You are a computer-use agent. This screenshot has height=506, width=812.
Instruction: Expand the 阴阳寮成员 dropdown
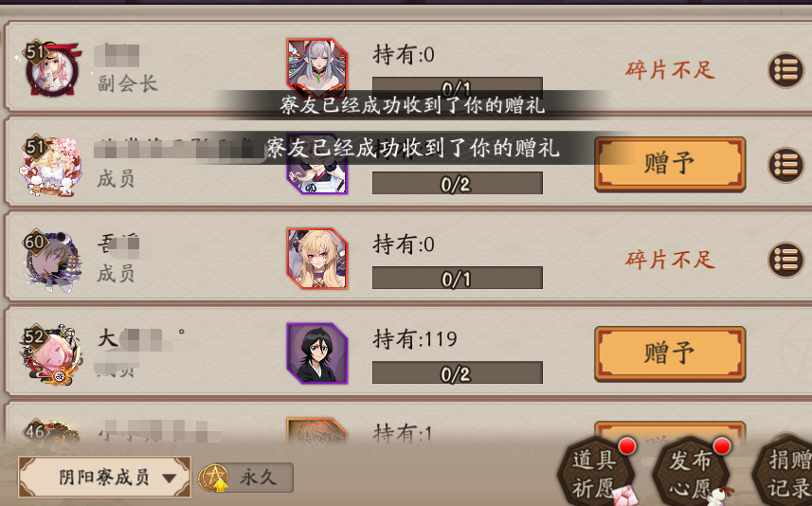pyautogui.click(x=104, y=477)
